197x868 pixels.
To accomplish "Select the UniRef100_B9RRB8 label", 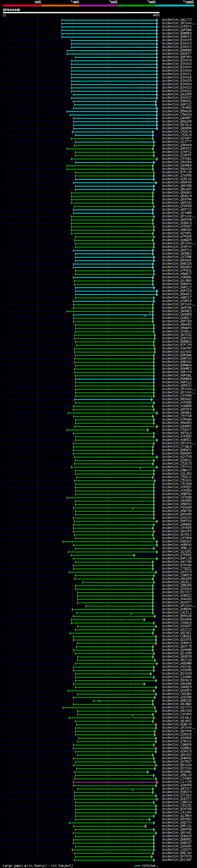I will 177,50.
